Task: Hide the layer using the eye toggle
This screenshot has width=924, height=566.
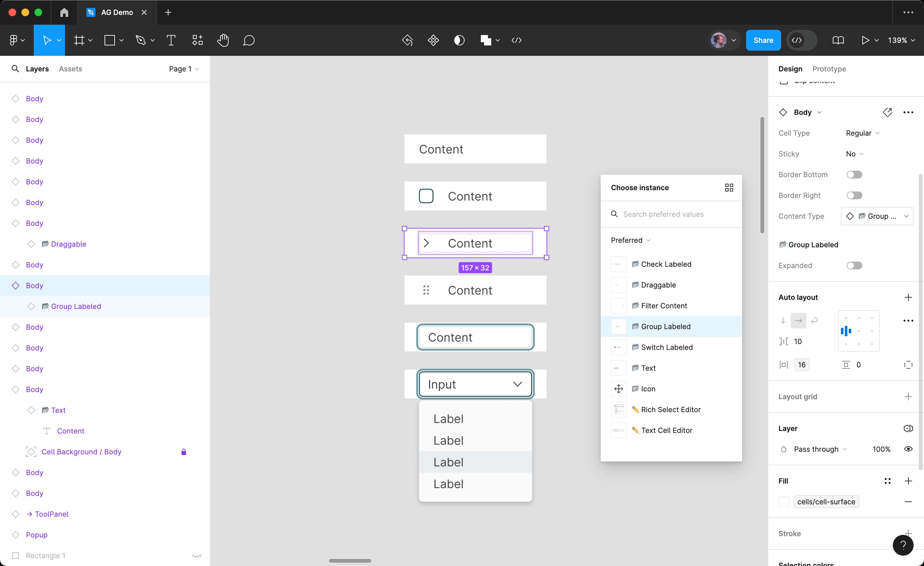Action: 909,449
